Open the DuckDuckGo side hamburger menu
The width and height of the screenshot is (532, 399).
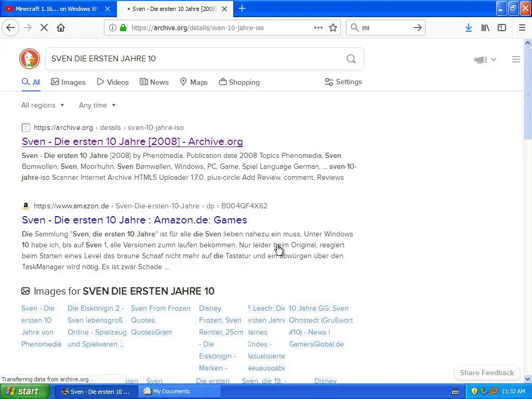click(516, 59)
